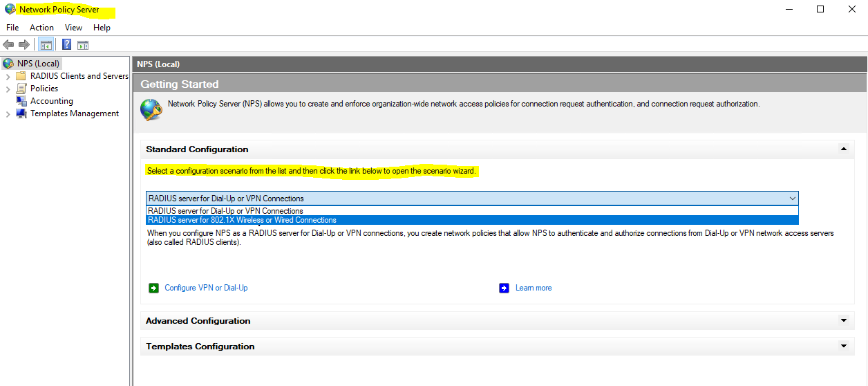Click the Templates Management monitor icon
The height and width of the screenshot is (386, 868).
pos(21,113)
